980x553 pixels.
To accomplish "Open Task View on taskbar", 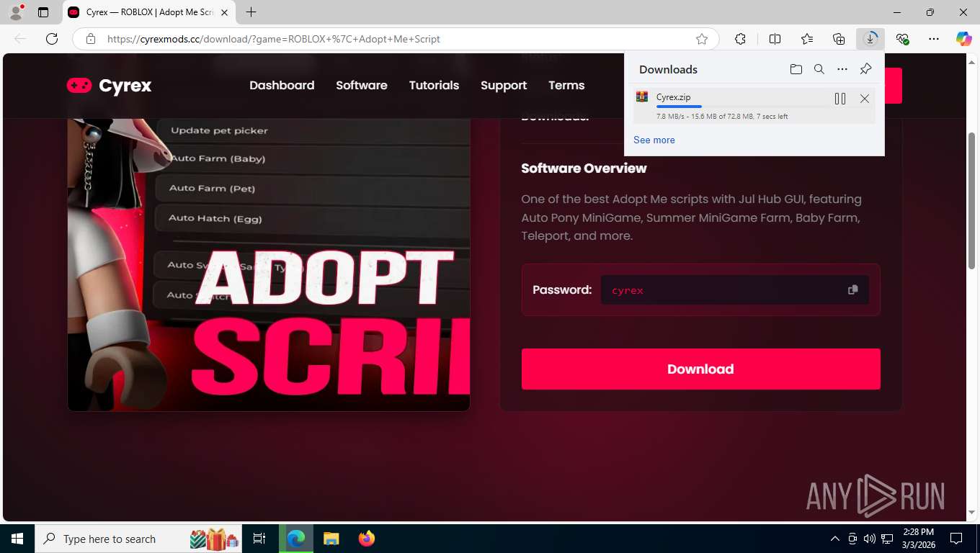I will (259, 539).
